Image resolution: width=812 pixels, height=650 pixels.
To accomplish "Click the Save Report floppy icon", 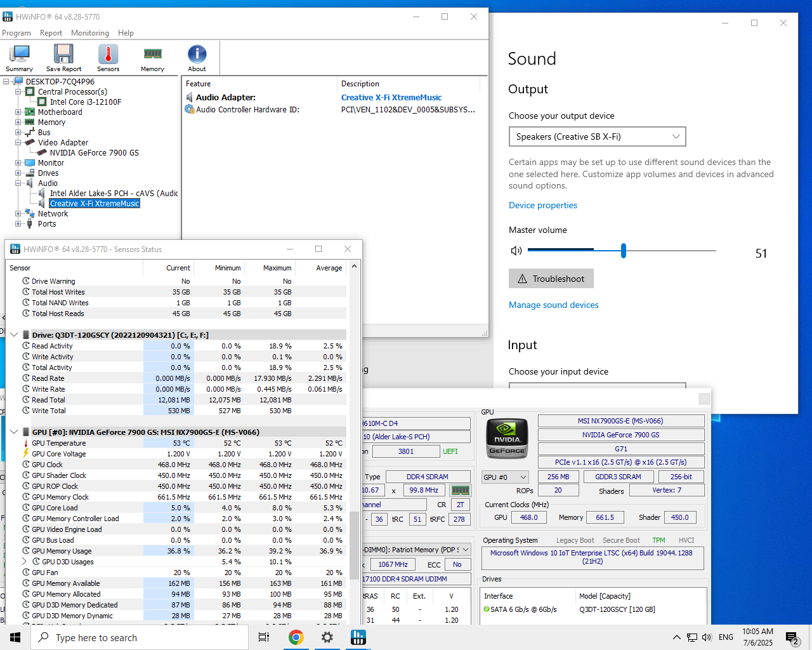I will pos(63,58).
